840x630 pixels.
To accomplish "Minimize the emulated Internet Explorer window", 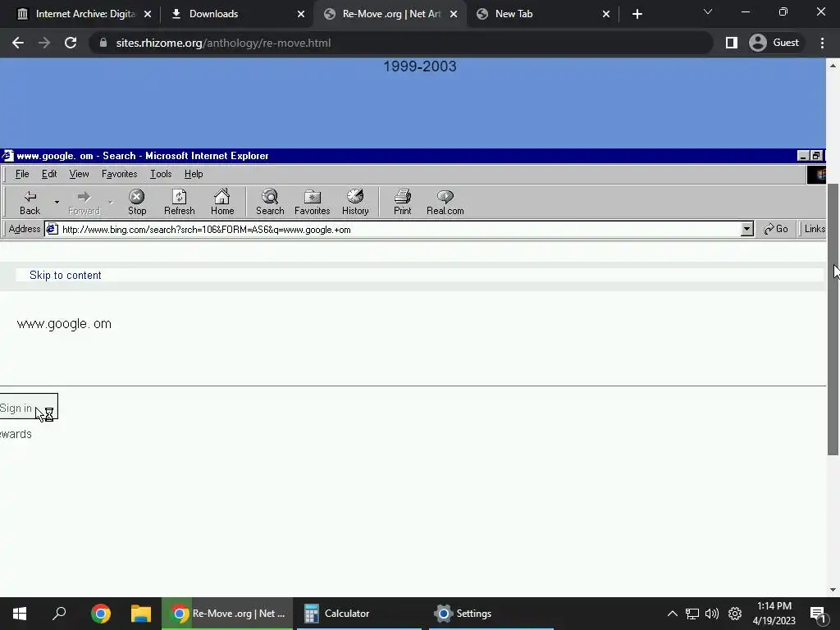I will tap(802, 156).
